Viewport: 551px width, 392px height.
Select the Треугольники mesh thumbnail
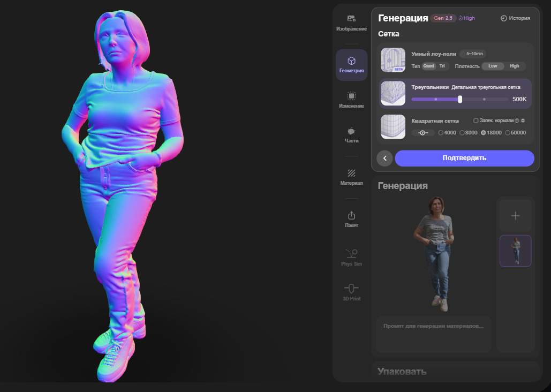393,93
